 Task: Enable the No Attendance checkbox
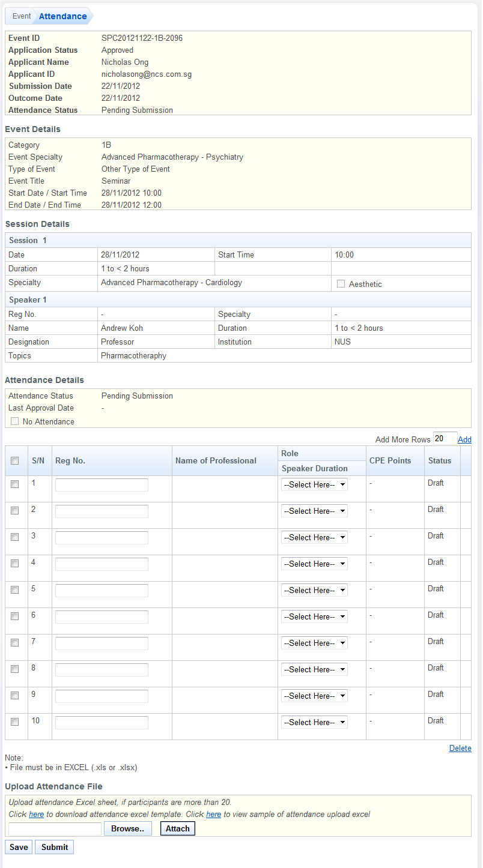(x=14, y=421)
